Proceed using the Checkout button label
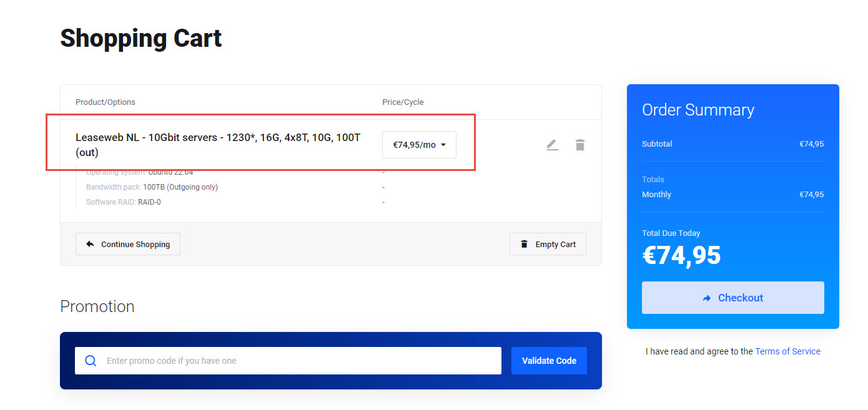 point(740,298)
